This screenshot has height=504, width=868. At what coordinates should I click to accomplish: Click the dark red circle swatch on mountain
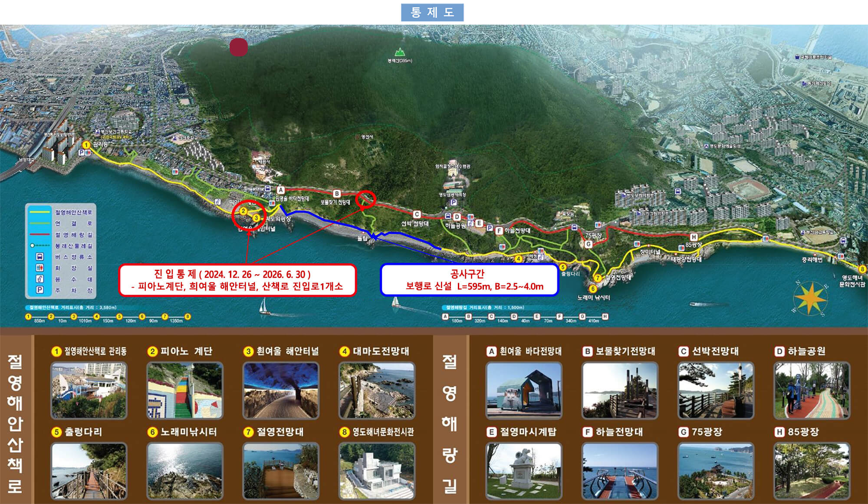tap(239, 47)
